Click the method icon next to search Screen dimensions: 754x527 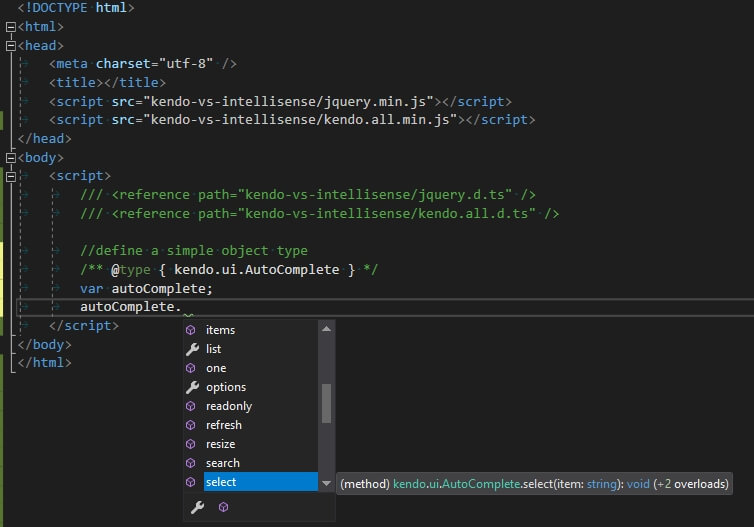191,463
